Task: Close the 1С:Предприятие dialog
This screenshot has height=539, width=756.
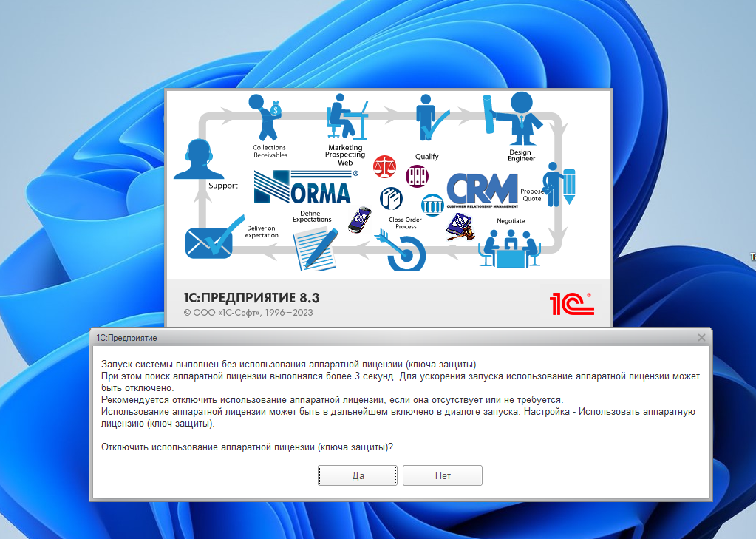Action: click(701, 338)
